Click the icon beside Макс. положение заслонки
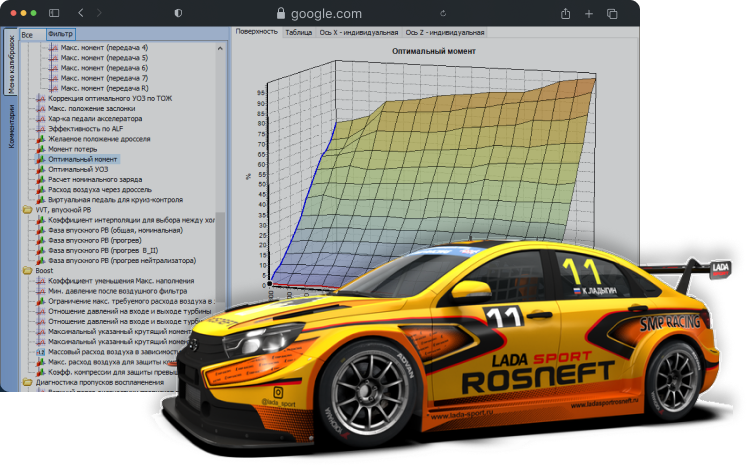The width and height of the screenshot is (748, 467). 41,108
